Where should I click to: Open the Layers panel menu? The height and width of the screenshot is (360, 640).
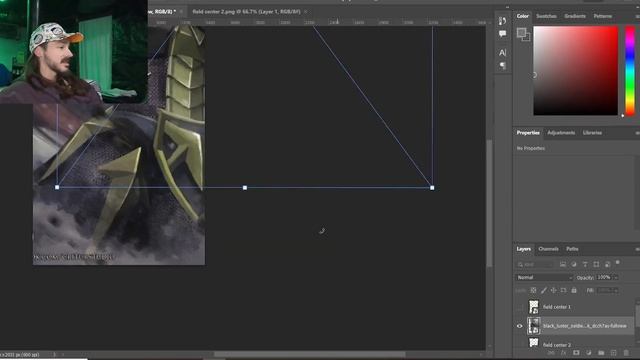click(637, 249)
